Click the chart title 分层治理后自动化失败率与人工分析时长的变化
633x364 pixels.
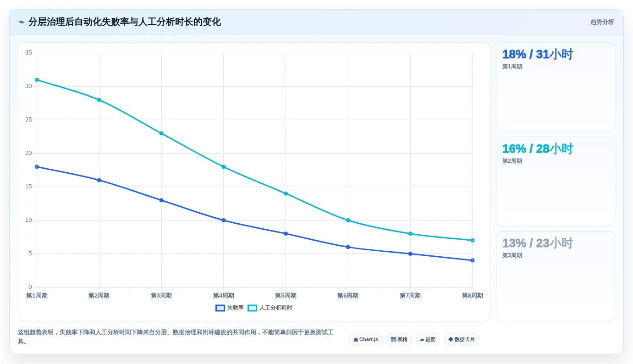pos(125,22)
